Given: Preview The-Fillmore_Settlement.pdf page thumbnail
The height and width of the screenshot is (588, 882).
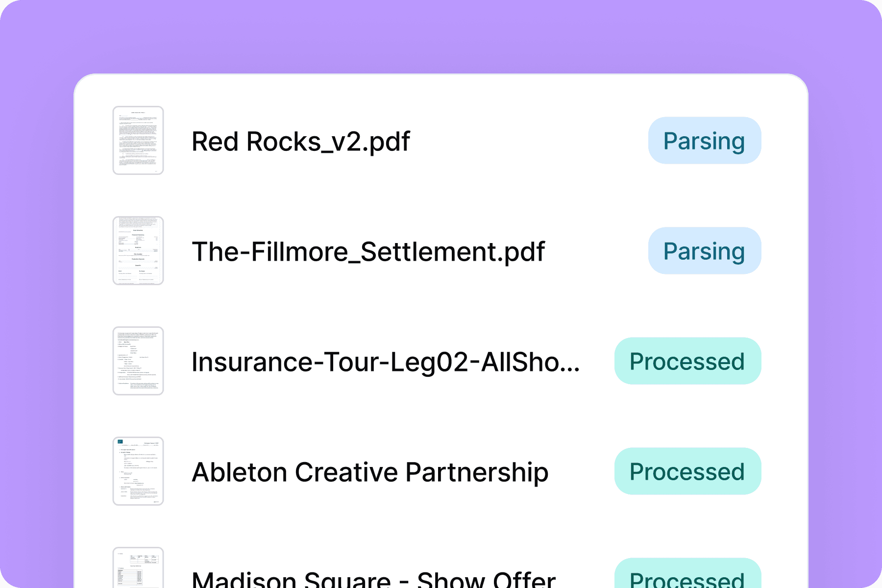Looking at the screenshot, I should point(138,251).
